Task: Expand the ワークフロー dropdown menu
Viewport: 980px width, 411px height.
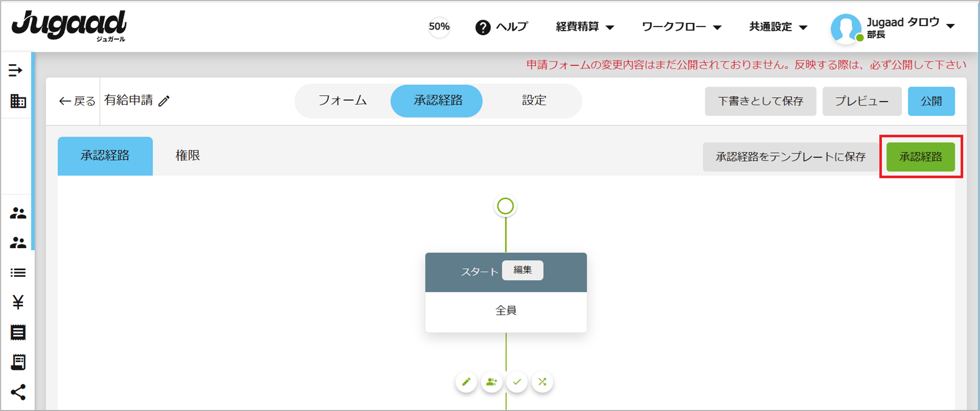Action: click(681, 27)
